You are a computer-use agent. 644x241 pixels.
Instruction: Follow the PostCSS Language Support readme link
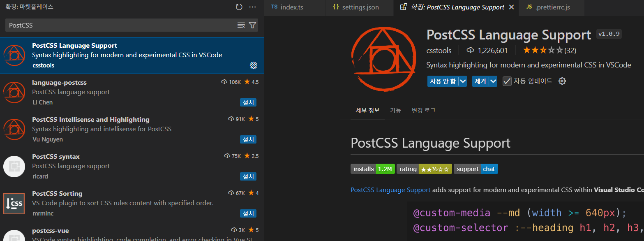(x=390, y=190)
